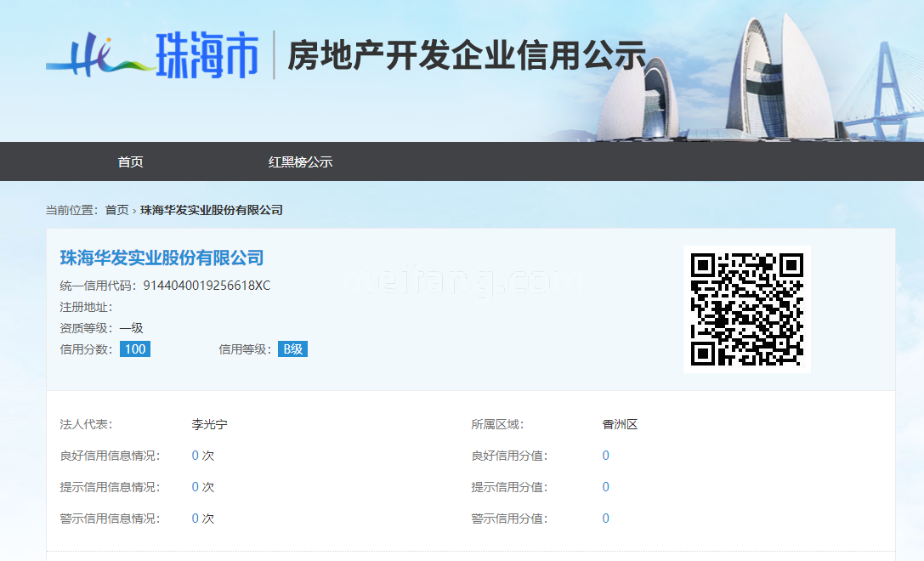Click the 0 次 value for 警示信用信息情况
Image resolution: width=924 pixels, height=561 pixels.
point(202,518)
